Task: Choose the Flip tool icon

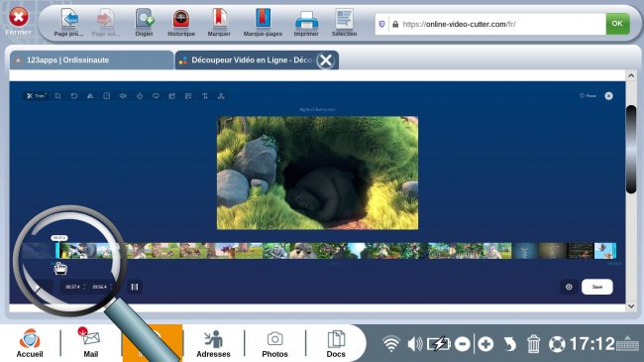Action: 90,96
